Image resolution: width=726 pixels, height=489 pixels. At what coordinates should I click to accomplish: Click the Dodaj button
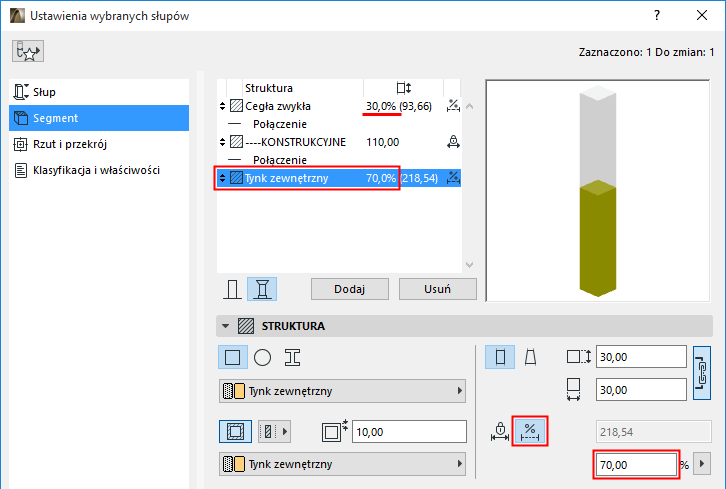point(350,289)
